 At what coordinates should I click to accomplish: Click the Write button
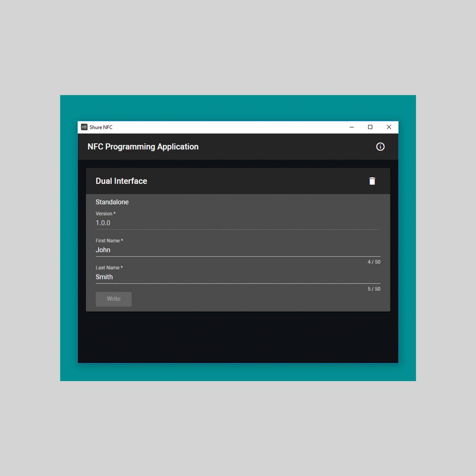113,299
